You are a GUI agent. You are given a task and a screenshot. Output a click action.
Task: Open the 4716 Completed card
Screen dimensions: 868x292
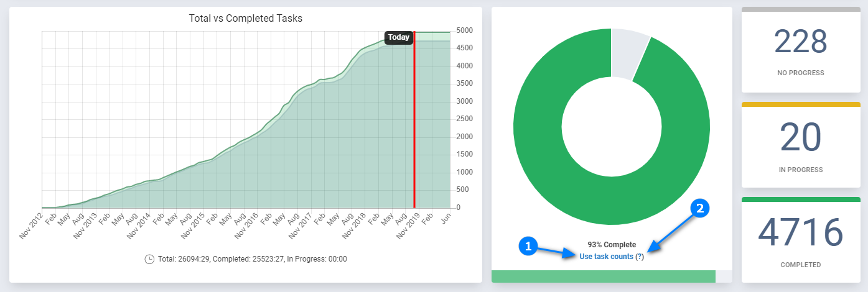800,241
